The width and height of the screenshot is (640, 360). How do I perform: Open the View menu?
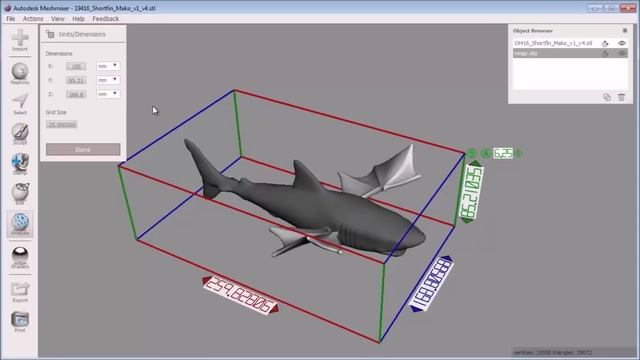point(58,19)
